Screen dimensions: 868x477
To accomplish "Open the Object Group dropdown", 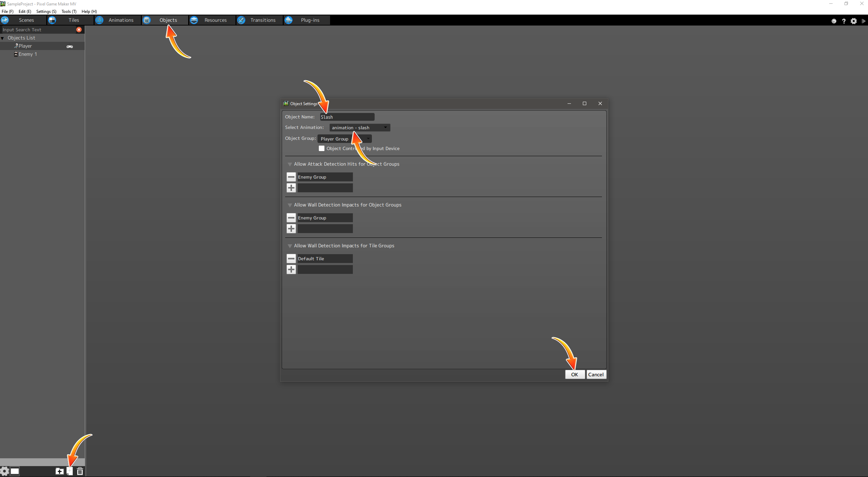I will click(344, 139).
